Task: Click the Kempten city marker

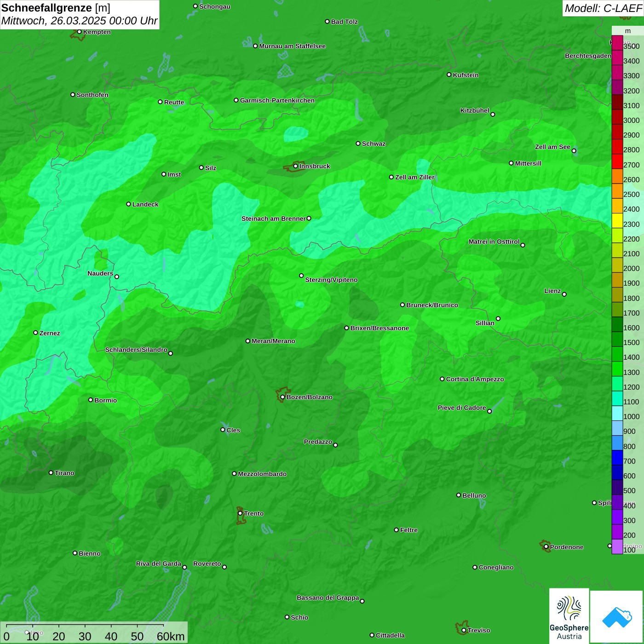Action: pos(79,32)
